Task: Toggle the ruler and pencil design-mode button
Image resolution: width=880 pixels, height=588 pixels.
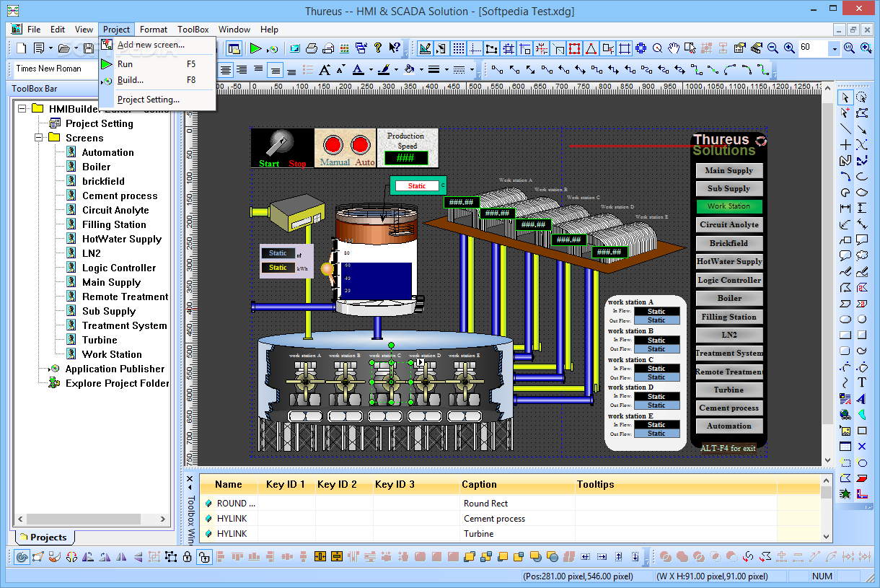Action: click(425, 48)
